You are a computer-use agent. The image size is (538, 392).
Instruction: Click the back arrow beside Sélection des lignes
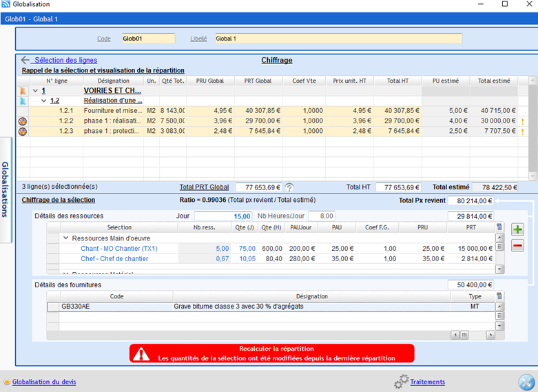coord(25,60)
